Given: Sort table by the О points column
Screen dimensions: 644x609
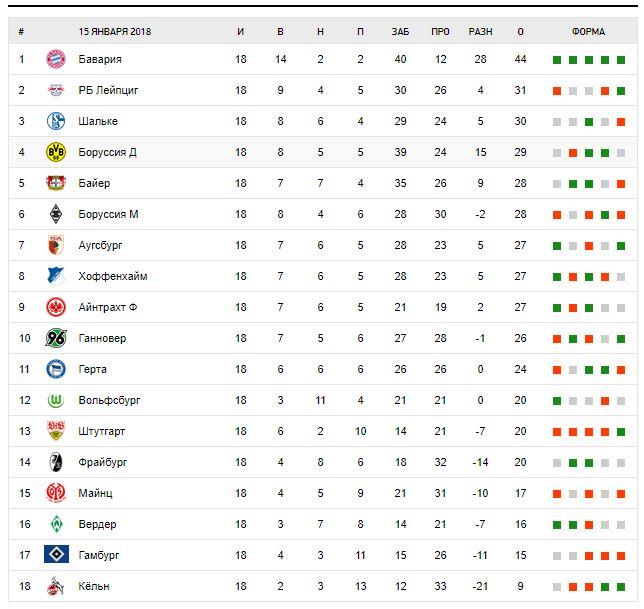Looking at the screenshot, I should tap(521, 31).
